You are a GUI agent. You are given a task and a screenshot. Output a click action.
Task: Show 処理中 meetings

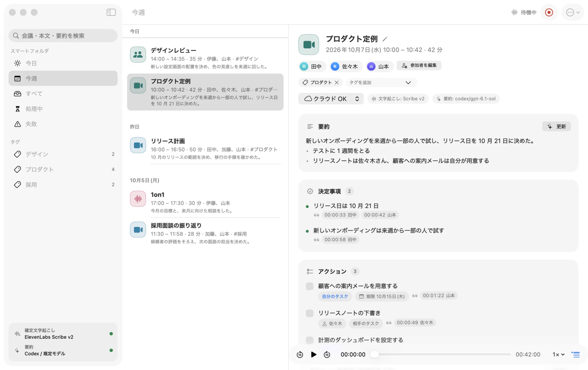[63, 109]
